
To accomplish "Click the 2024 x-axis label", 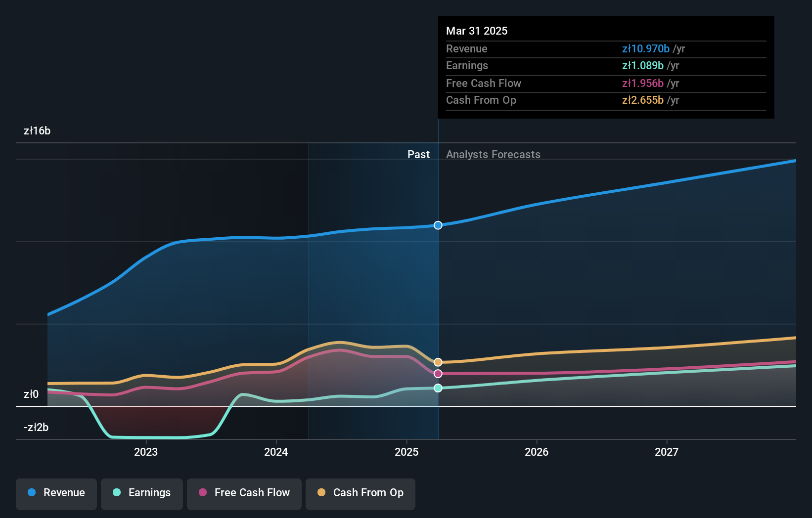I will [276, 452].
